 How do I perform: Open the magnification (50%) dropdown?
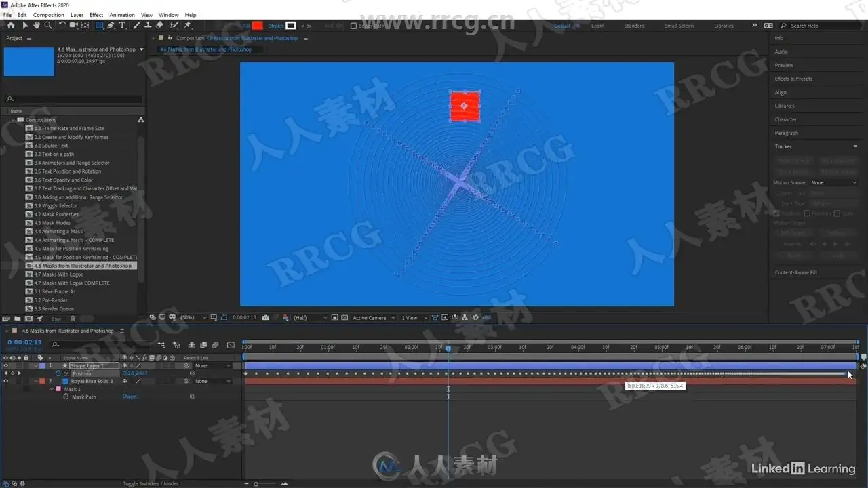[193, 317]
